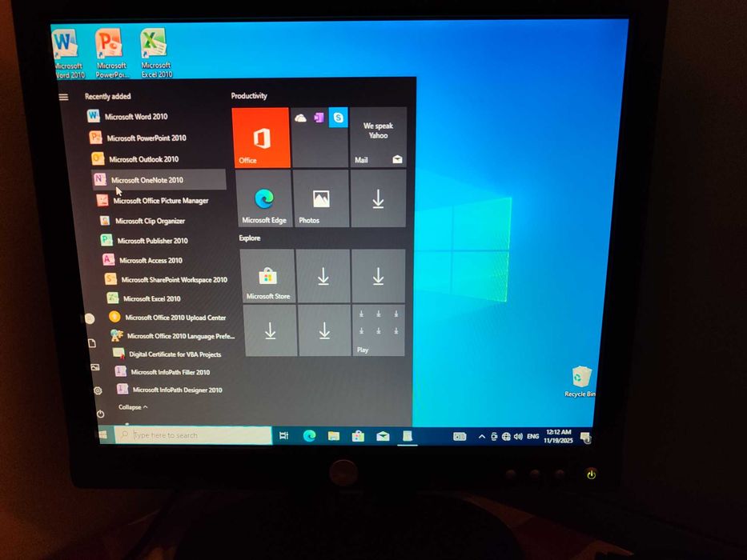Click the Skype icon in tile group
This screenshot has height=560, width=747.
[338, 117]
